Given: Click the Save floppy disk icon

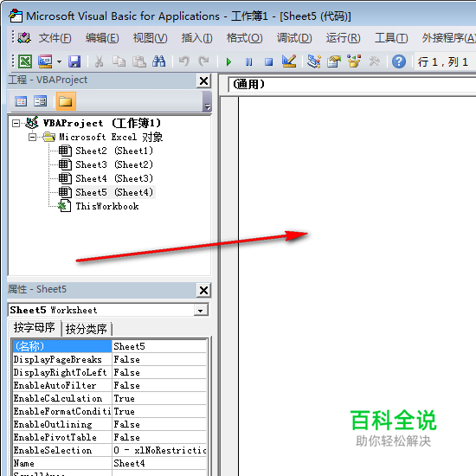Looking at the screenshot, I should point(74,61).
